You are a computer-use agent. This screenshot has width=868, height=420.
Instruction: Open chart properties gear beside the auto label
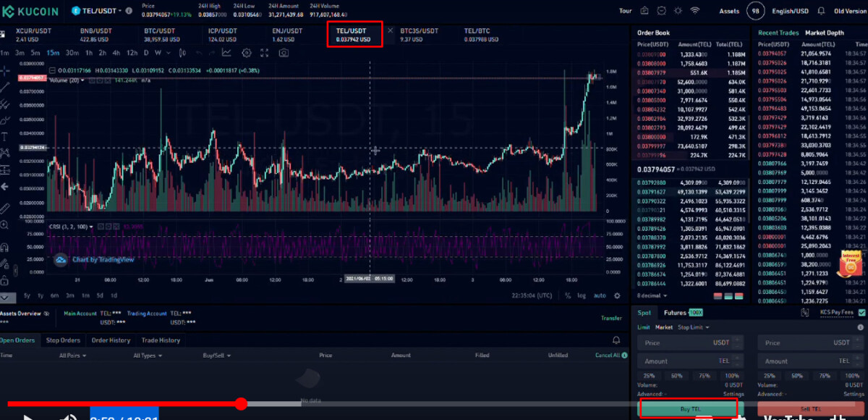617,295
